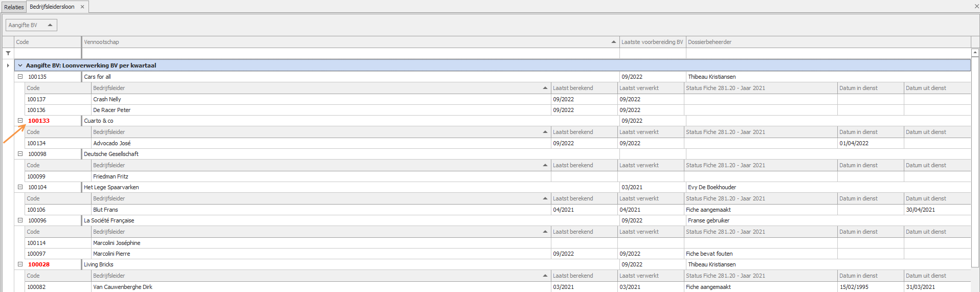This screenshot has height=292, width=980.
Task: Collapse the 100135 Cars for all row
Action: (x=20, y=77)
